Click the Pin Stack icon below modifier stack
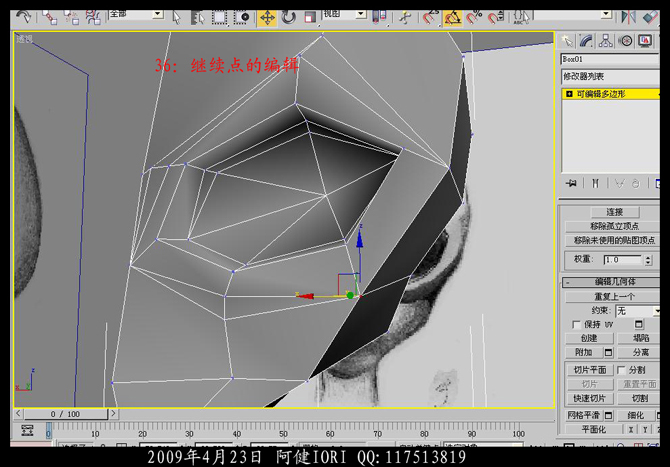The image size is (670, 467). coord(571,184)
